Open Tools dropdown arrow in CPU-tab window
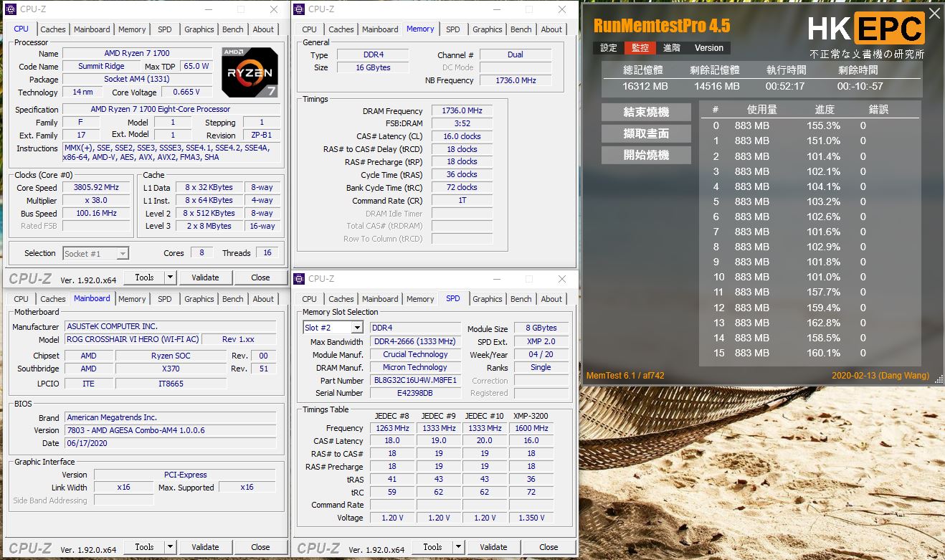 pyautogui.click(x=170, y=277)
